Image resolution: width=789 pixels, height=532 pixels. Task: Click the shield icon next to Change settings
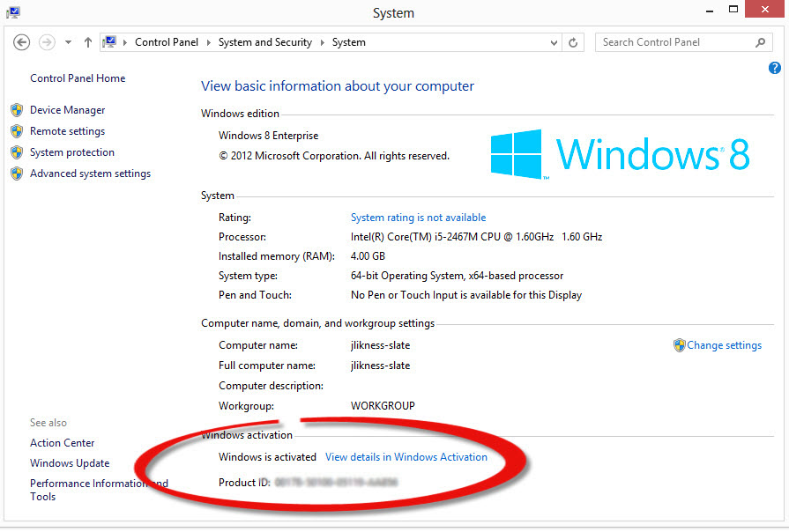pos(680,345)
